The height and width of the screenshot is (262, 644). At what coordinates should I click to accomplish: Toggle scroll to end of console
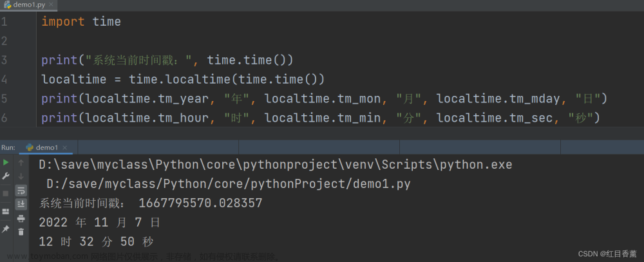tap(21, 204)
